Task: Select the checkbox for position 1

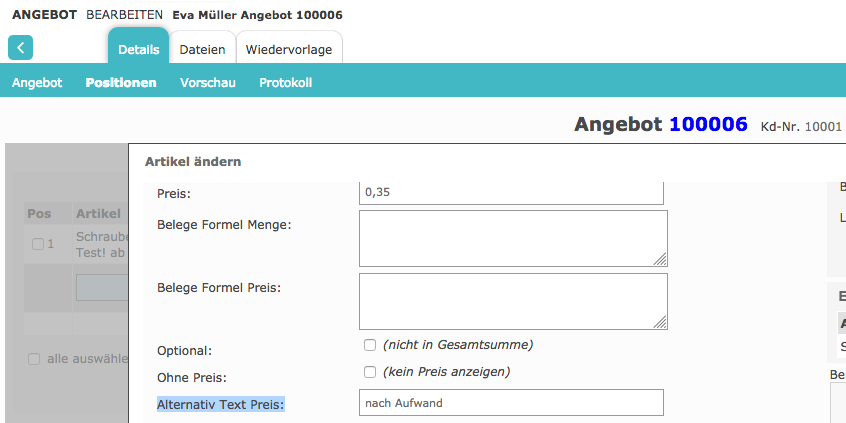Action: [38, 244]
